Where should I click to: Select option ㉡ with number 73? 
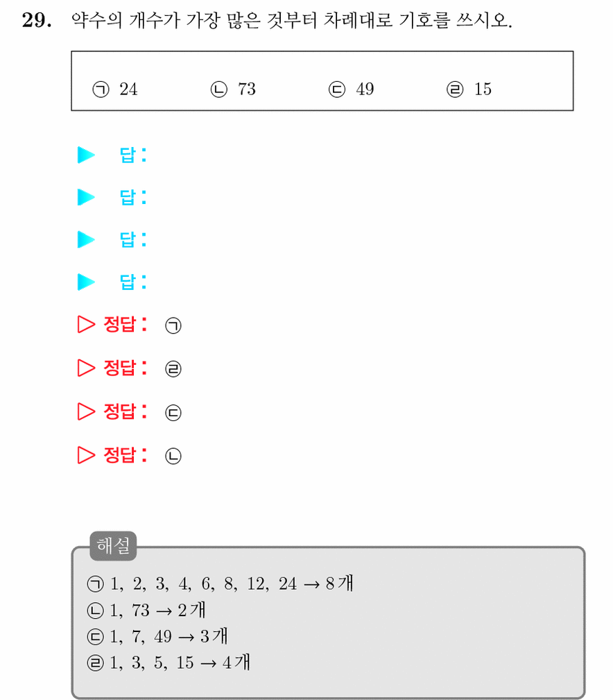pos(233,89)
